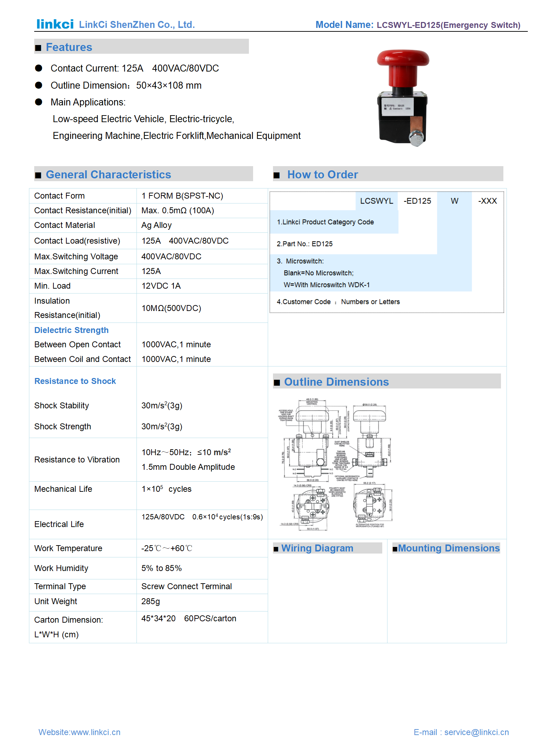
Task: Select the Contact Form value cell
Action: [x=182, y=196]
